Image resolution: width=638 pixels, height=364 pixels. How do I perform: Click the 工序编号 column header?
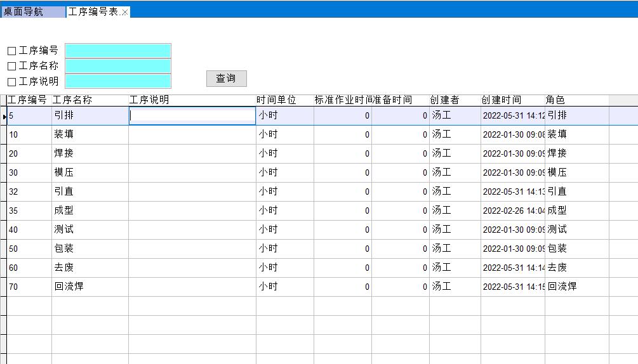pos(29,100)
